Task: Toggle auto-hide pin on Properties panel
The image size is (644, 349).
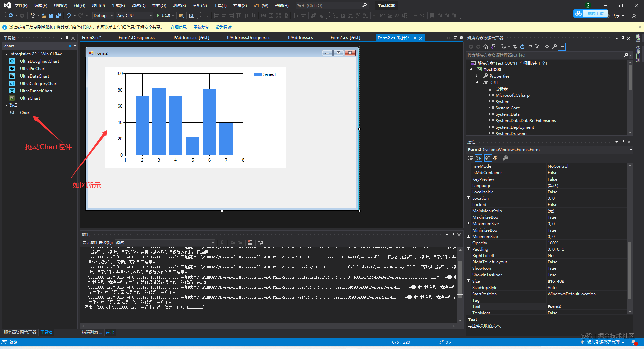Action: (623, 142)
